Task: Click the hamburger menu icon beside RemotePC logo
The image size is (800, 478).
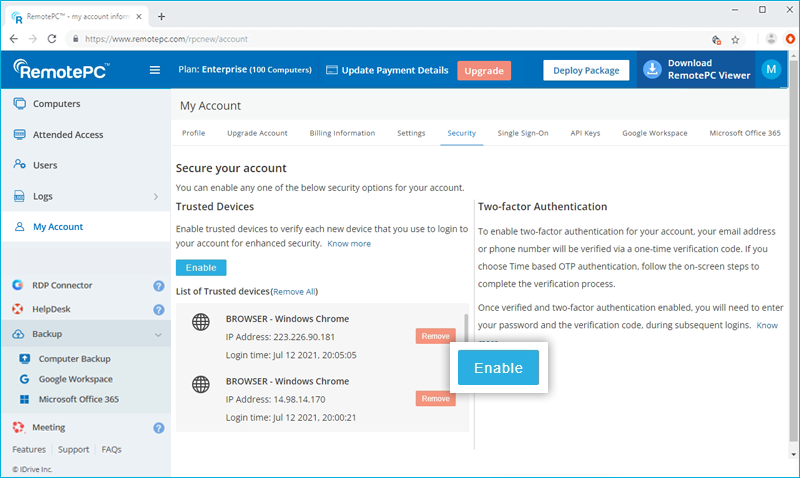Action: [154, 70]
